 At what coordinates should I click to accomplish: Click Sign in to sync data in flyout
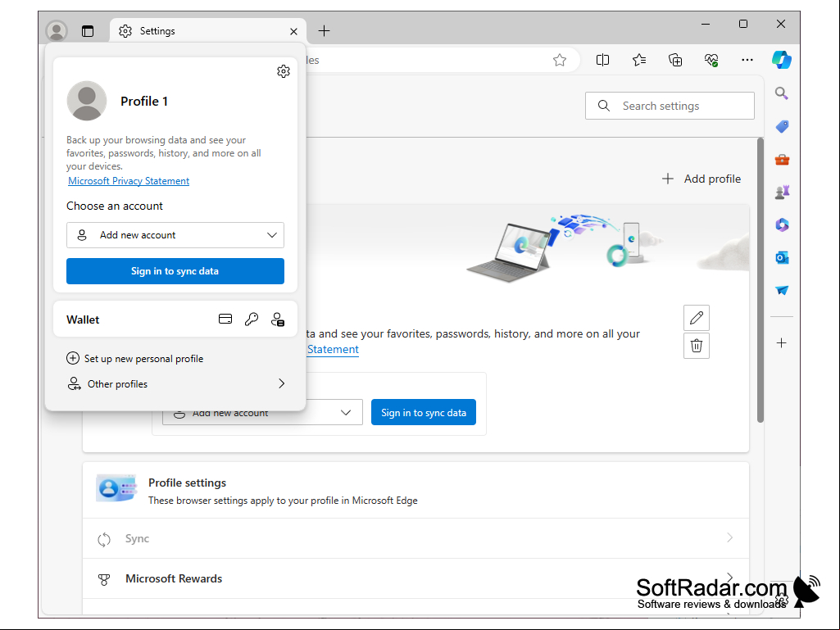[175, 271]
